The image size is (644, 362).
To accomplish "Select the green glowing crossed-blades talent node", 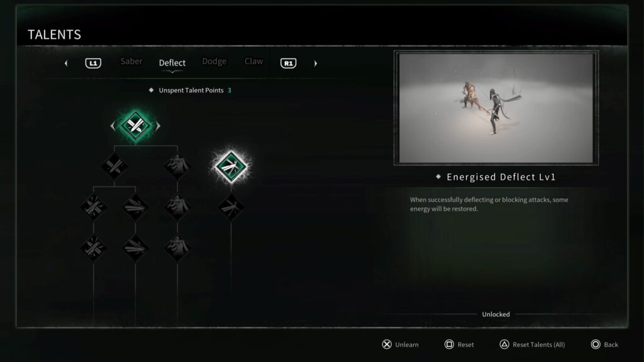I will click(135, 126).
